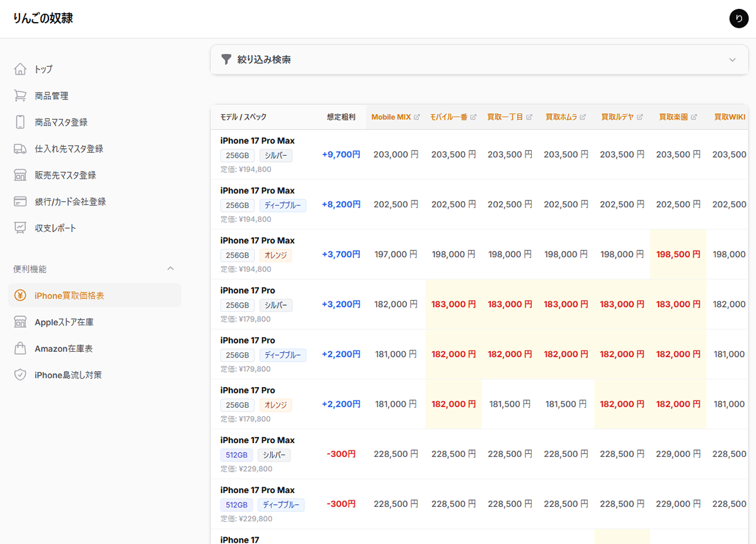Expand the 絞り込み検索 panel chevron
This screenshot has width=756, height=544.
732,60
